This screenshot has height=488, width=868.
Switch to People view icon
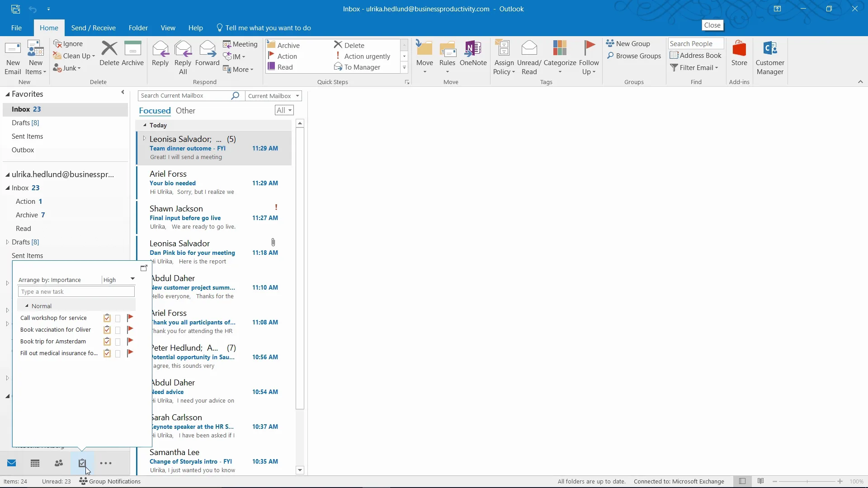[59, 463]
